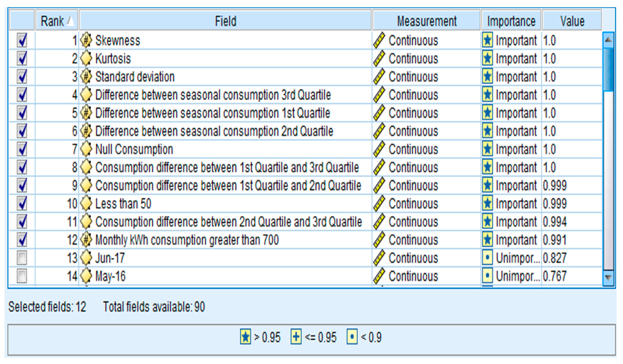This screenshot has height=364, width=623.
Task: Sort by the Rank column header
Action: tap(57, 21)
